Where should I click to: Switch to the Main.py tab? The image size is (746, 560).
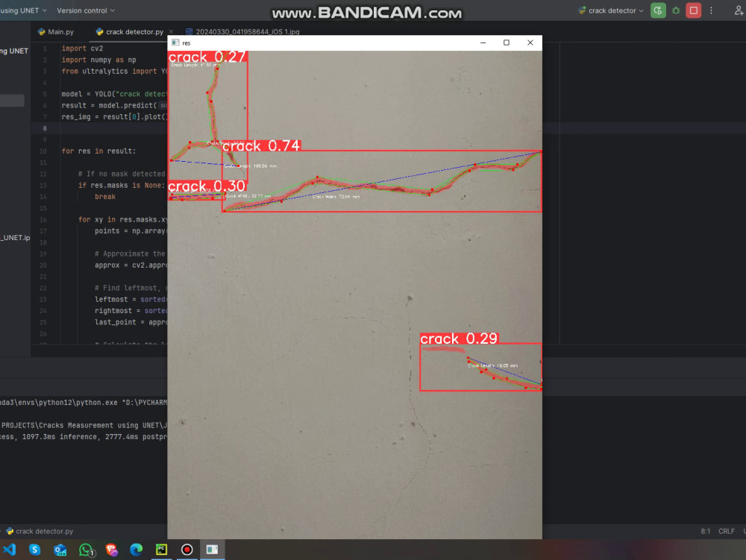point(56,32)
